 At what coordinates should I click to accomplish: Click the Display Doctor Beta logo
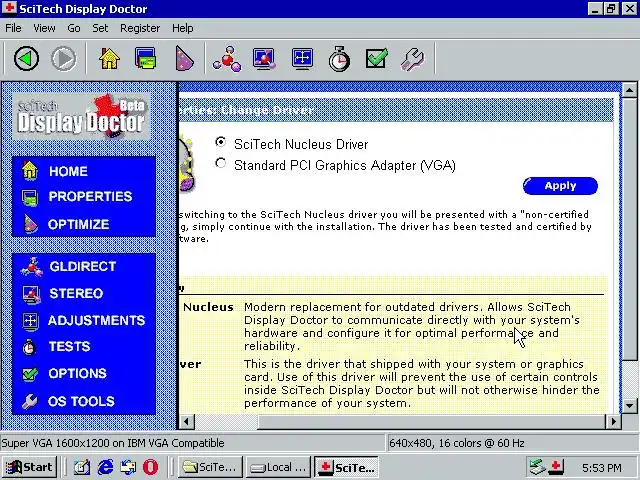tap(81, 116)
